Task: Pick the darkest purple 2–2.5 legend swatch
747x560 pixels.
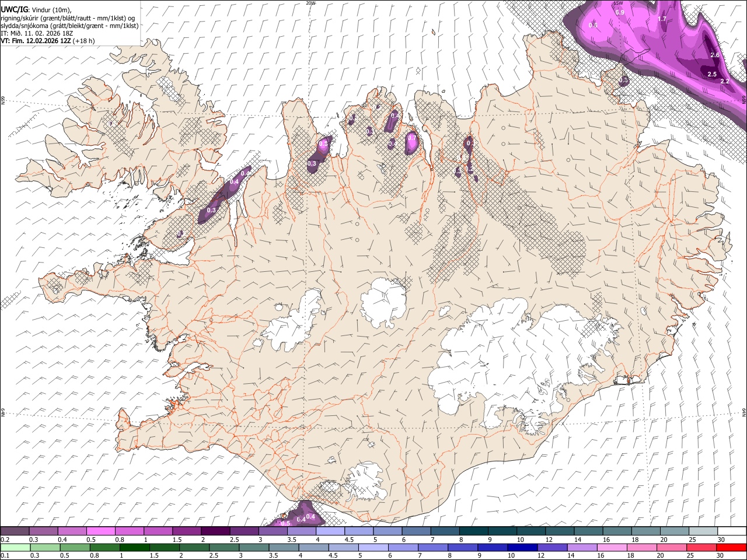Action: 215,531
